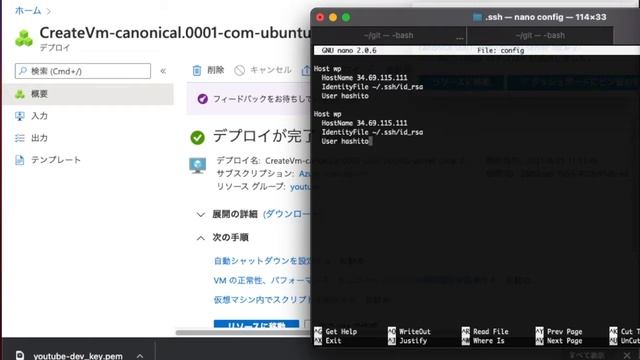The width and height of the screenshot is (640, 360).
Task: Click the テンプレート document icon
Action: [x=20, y=160]
